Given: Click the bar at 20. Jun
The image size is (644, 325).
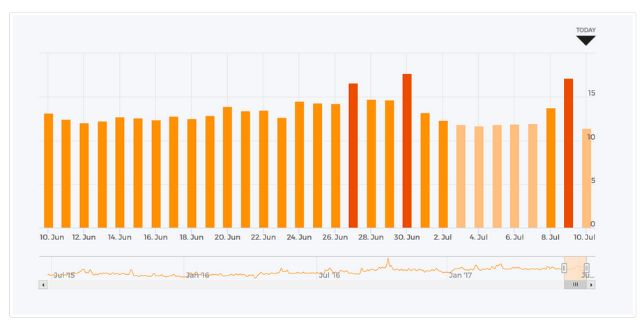Looking at the screenshot, I should point(227,167).
